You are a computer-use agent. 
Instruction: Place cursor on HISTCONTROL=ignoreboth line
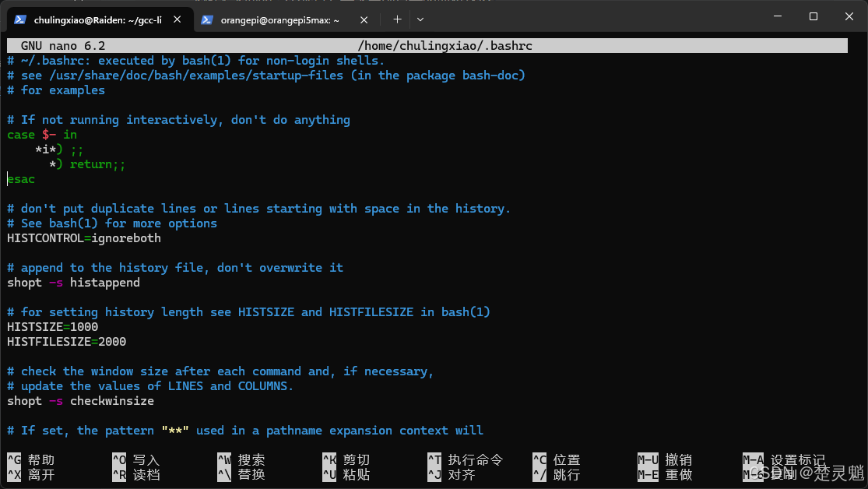tap(84, 238)
